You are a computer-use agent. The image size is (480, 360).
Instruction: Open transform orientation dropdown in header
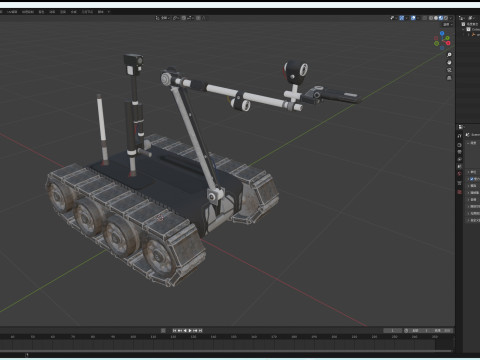[162, 18]
